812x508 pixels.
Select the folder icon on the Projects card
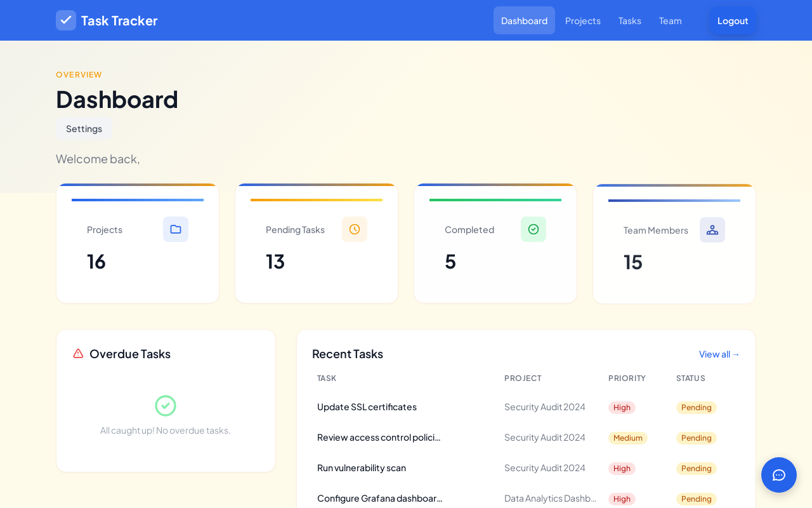[x=176, y=229]
